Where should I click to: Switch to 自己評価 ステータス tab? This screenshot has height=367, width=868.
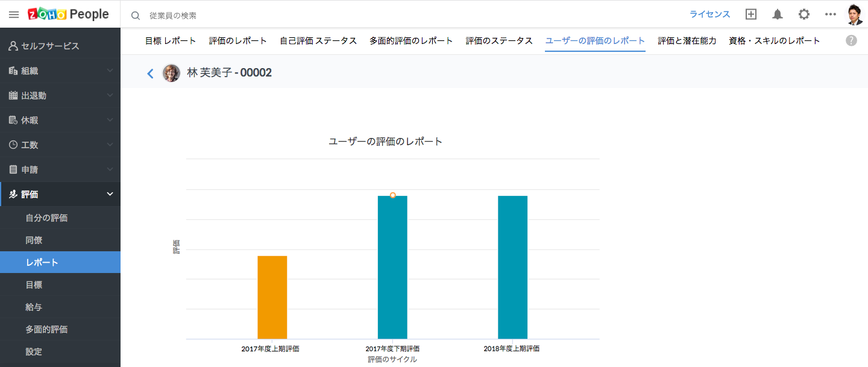click(318, 41)
